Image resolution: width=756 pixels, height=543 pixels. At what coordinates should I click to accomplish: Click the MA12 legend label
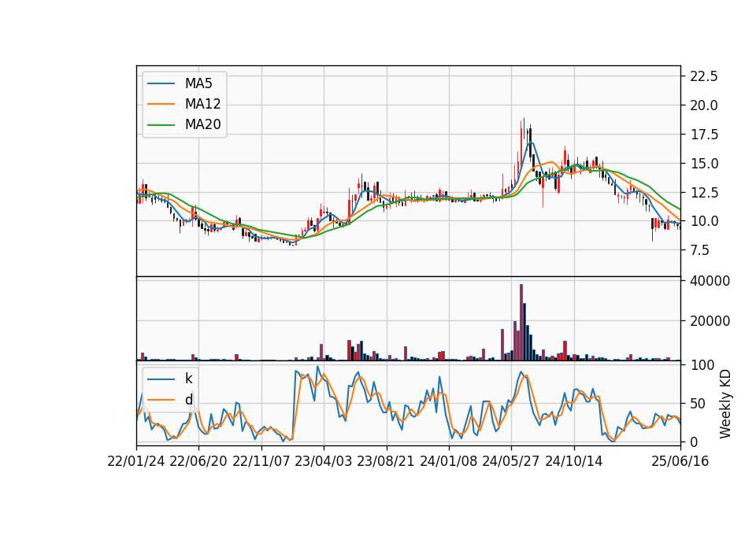pyautogui.click(x=202, y=104)
